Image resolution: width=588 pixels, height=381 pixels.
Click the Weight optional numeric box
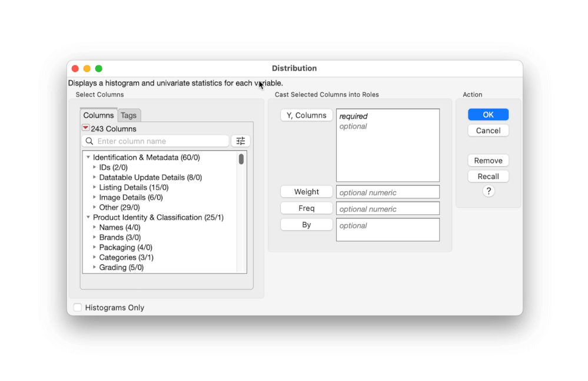(x=388, y=192)
